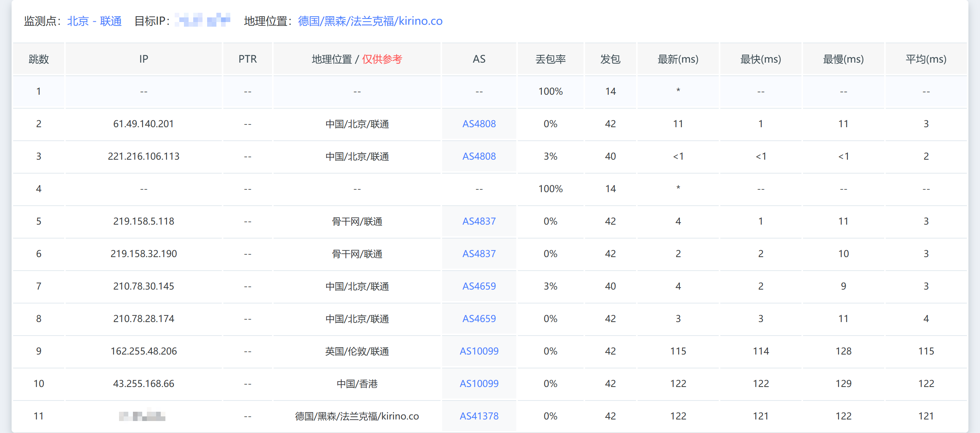Viewport: 980px width, 433px height.
Task: Click the 平均(ms) column header
Action: (926, 59)
